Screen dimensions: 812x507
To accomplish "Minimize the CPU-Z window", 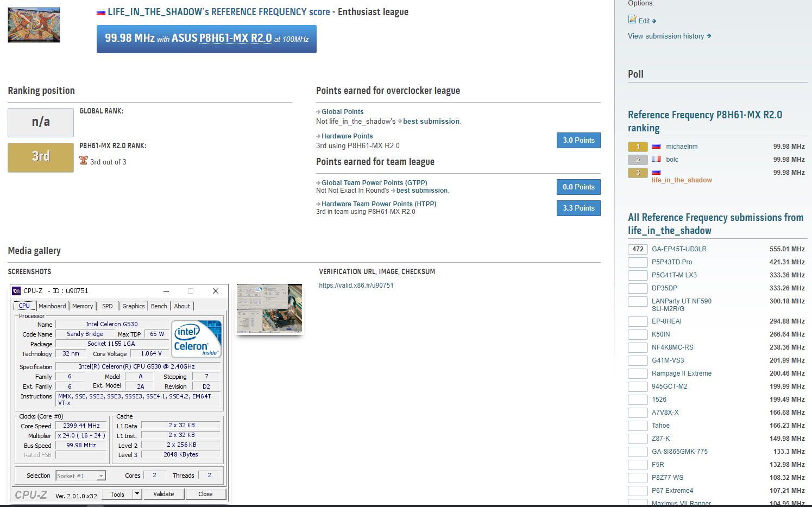I will [x=166, y=291].
